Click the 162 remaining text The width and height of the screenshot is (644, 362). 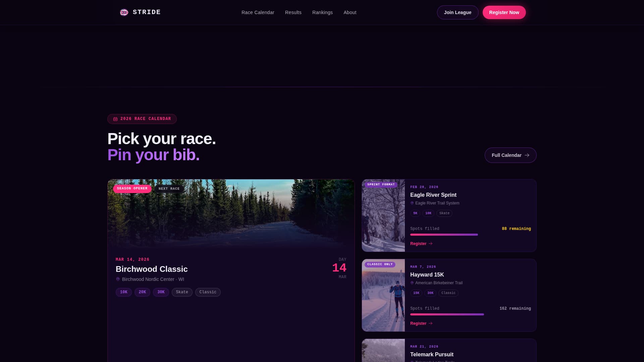click(x=515, y=309)
